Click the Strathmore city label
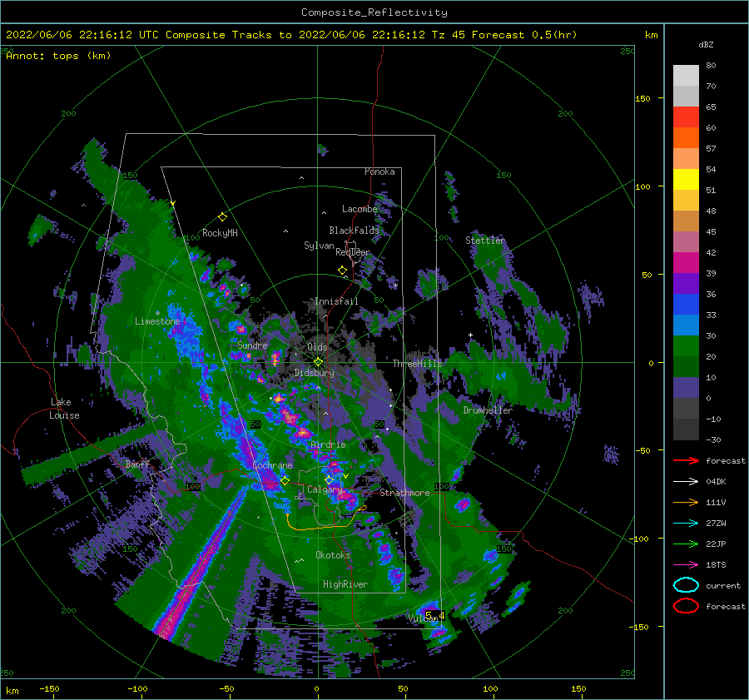This screenshot has width=749, height=700. pos(404,493)
